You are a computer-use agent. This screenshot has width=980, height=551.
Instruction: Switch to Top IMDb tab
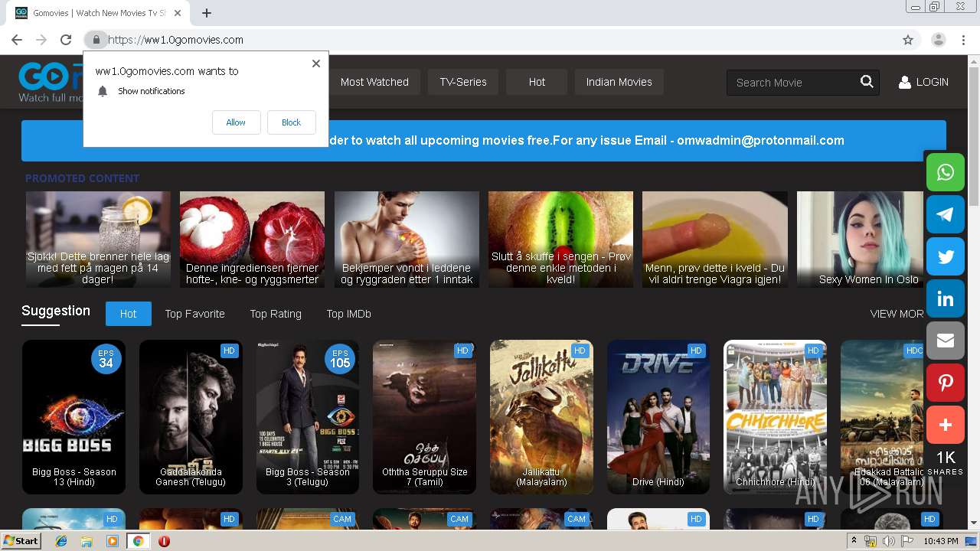(x=348, y=314)
